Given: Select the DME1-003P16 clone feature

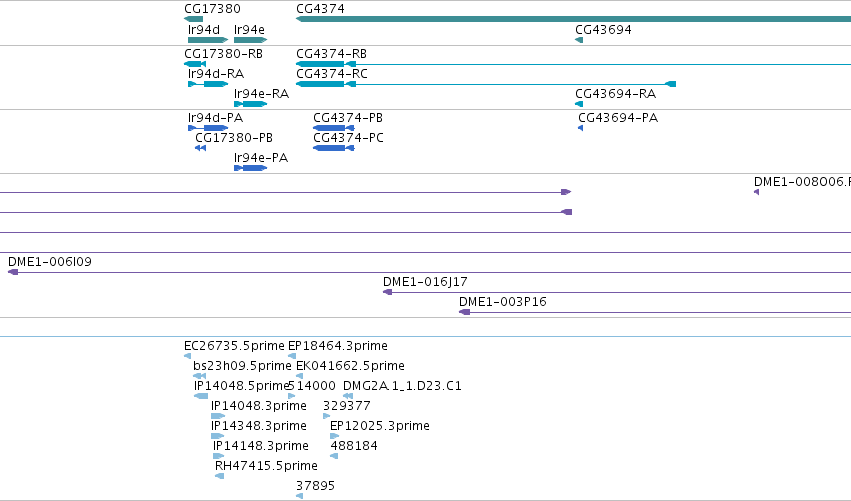Looking at the screenshot, I should click(x=655, y=312).
